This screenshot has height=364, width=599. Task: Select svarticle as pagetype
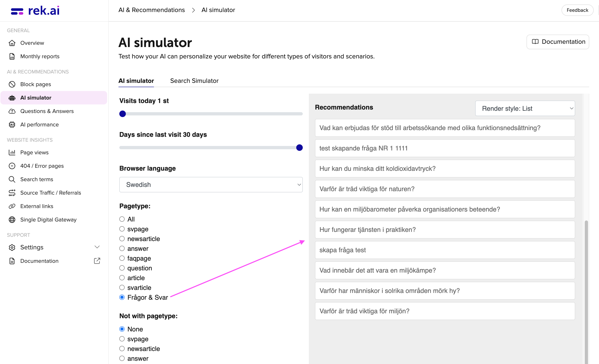coord(122,287)
